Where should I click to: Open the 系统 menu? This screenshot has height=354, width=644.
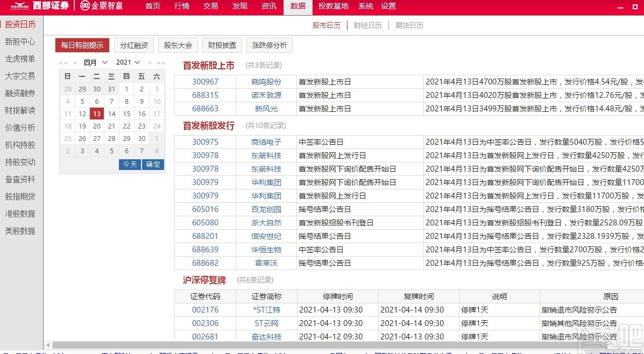pyautogui.click(x=365, y=7)
